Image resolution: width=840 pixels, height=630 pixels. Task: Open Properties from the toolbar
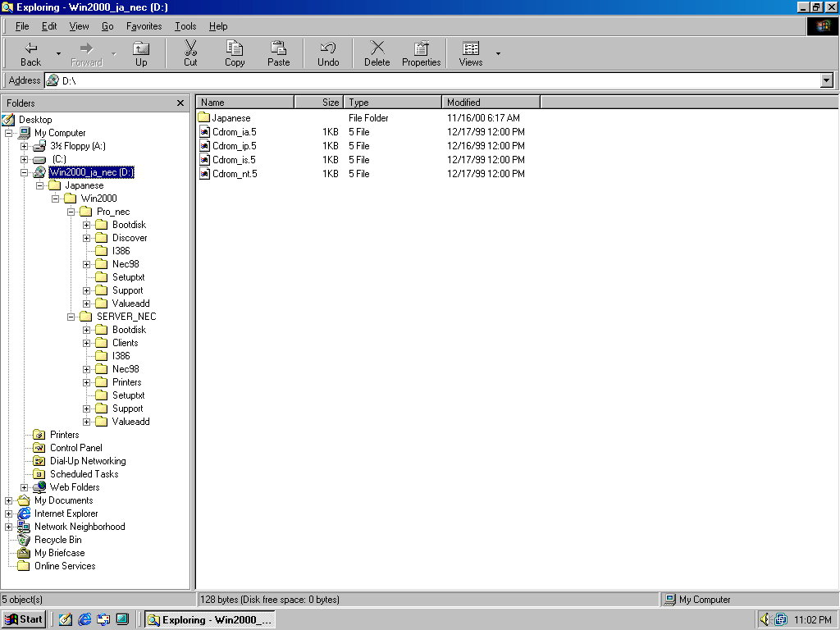tap(421, 53)
